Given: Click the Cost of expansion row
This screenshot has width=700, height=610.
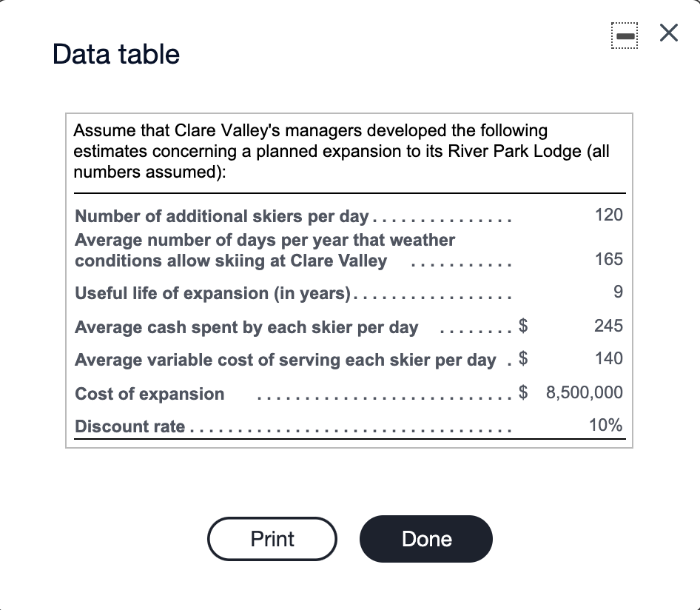Looking at the screenshot, I should click(148, 394).
